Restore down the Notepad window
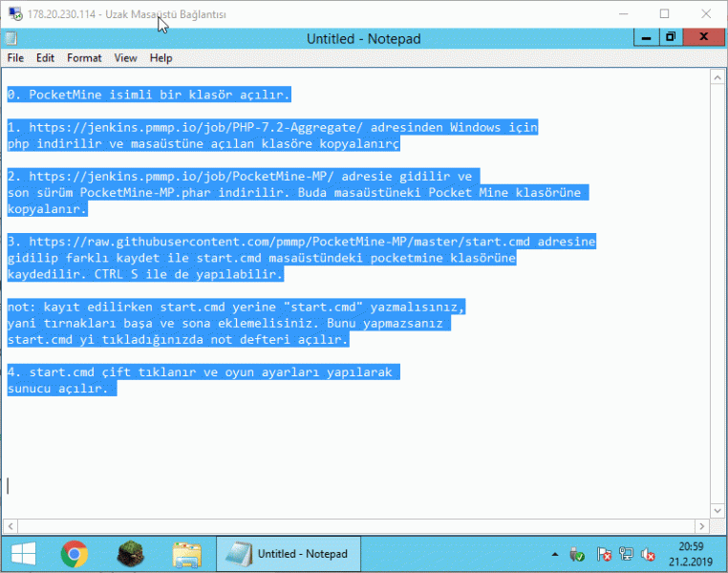The width and height of the screenshot is (728, 573). [671, 37]
